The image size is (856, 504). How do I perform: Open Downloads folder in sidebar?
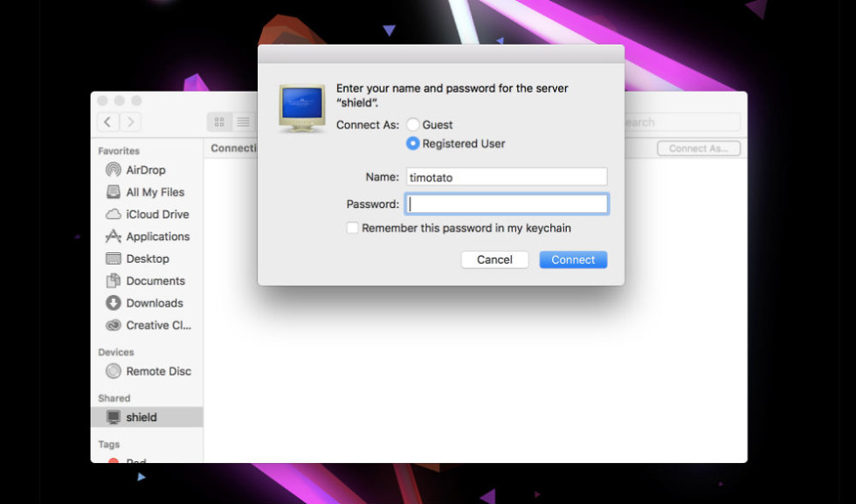click(x=144, y=303)
